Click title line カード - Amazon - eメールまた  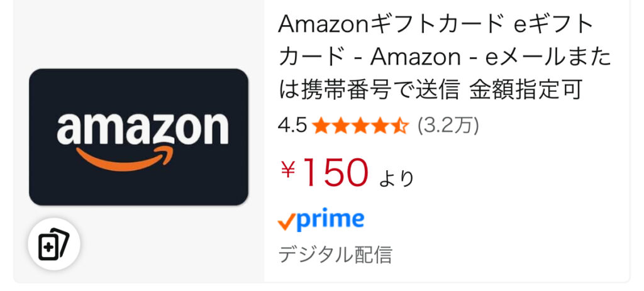click(445, 58)
